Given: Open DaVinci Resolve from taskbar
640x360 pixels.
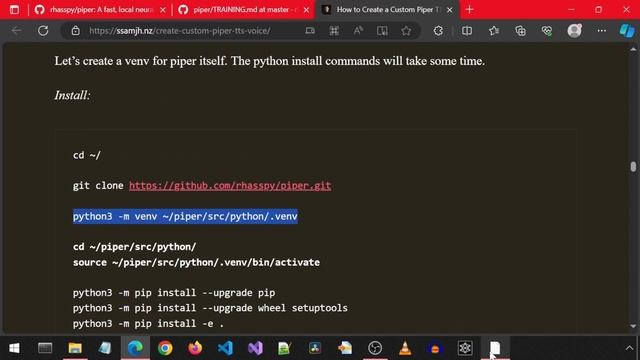Looking at the screenshot, I should (x=315, y=348).
